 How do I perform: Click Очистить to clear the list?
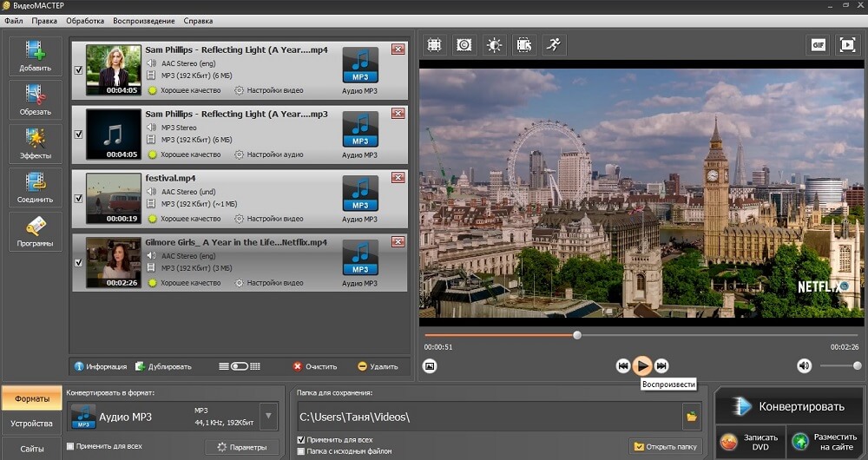tap(314, 366)
